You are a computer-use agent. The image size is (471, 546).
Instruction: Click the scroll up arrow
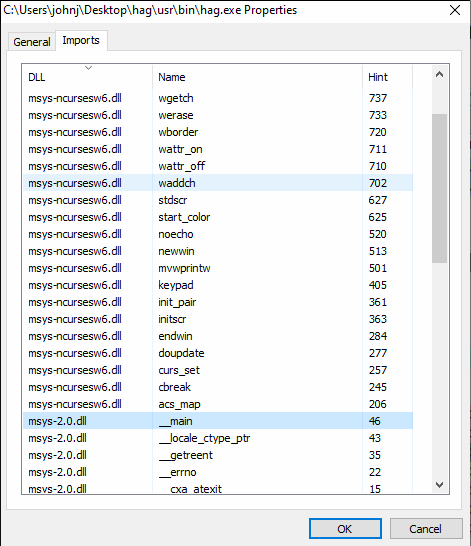click(x=439, y=74)
